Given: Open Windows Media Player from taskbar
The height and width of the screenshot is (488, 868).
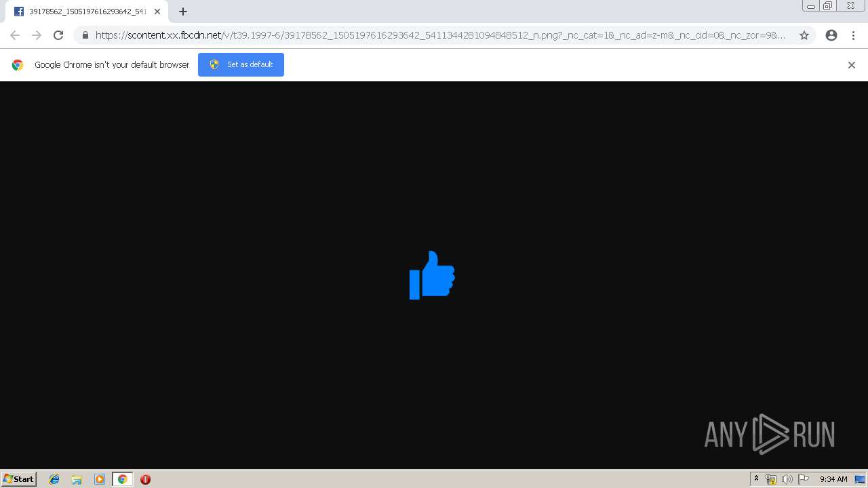Looking at the screenshot, I should pyautogui.click(x=100, y=479).
